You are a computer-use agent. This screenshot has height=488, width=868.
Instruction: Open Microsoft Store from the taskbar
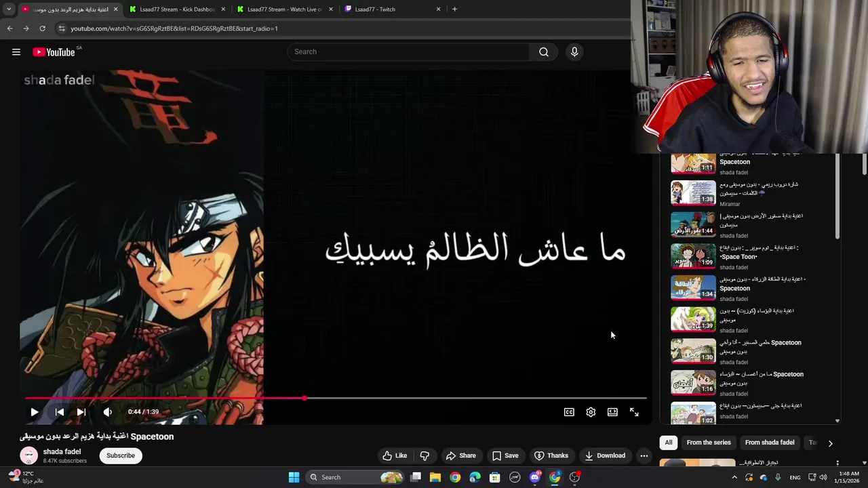click(495, 477)
